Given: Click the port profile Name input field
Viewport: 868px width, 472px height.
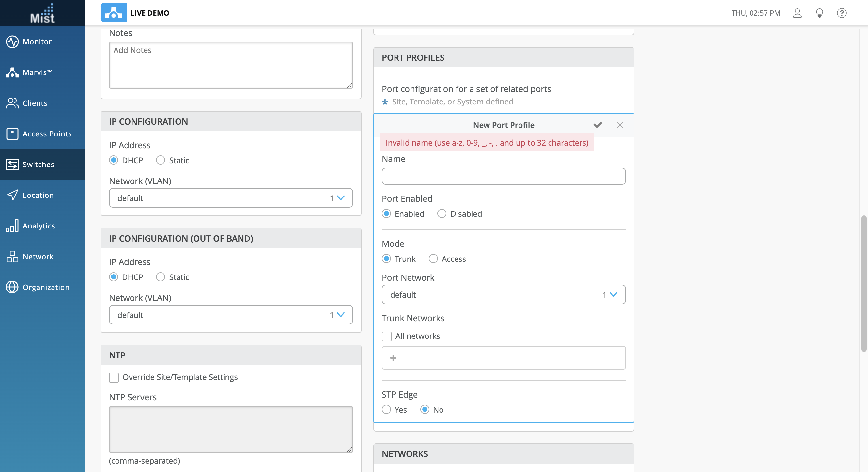Looking at the screenshot, I should click(x=504, y=176).
